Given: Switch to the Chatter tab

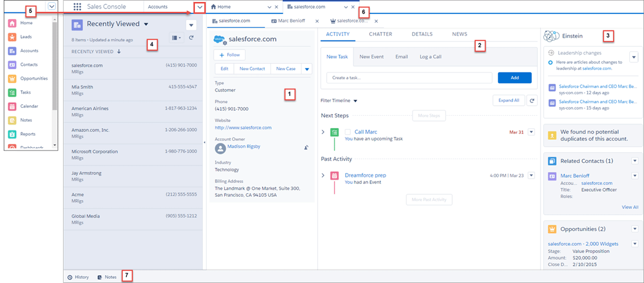Looking at the screenshot, I should tap(380, 34).
